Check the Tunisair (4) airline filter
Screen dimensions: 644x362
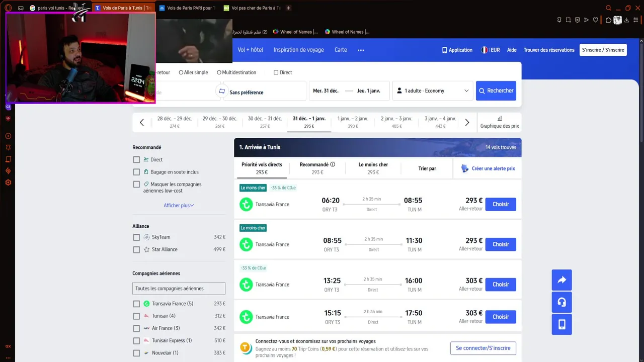point(136,316)
